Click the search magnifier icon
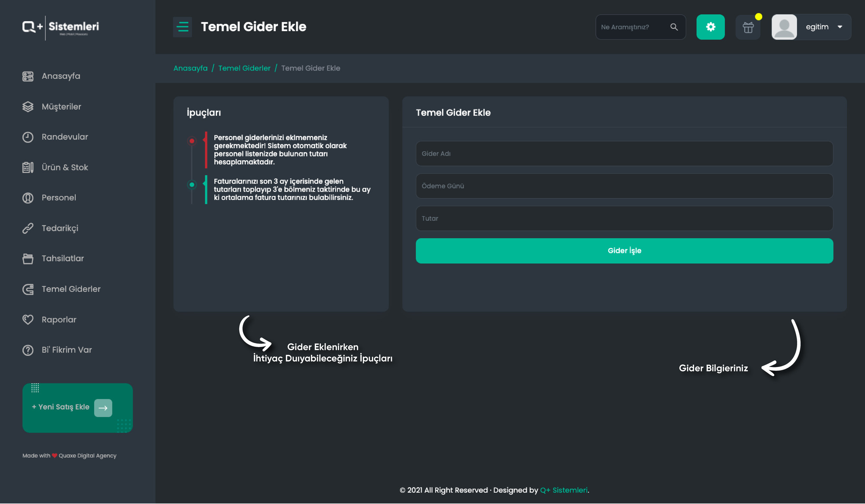This screenshot has width=865, height=504. 674,27
